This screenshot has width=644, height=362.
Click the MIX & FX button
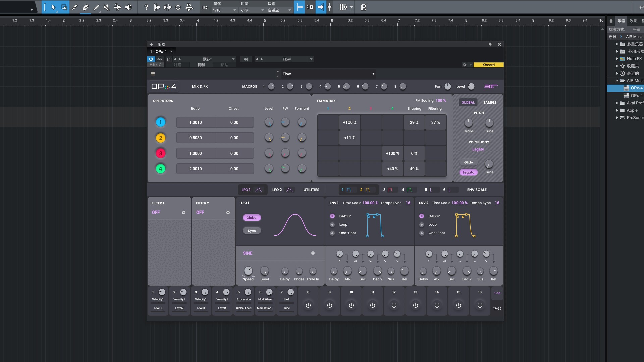pos(200,87)
